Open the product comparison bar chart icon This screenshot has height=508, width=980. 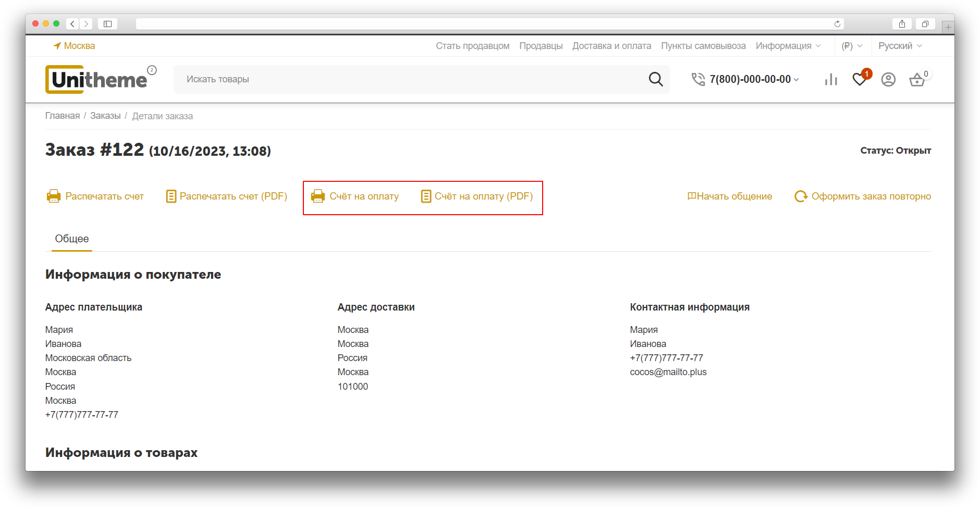pyautogui.click(x=831, y=79)
